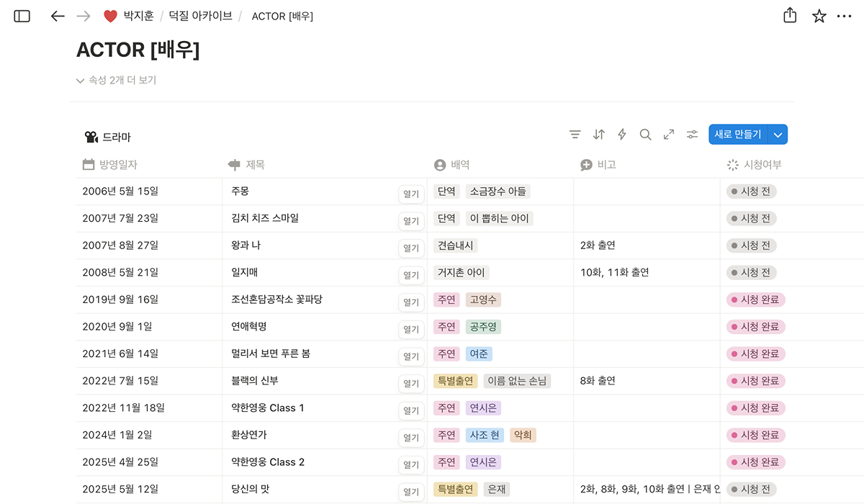Image resolution: width=864 pixels, height=504 pixels.
Task: Open the 덕질 아카이브 breadcrumb
Action: pyautogui.click(x=200, y=16)
